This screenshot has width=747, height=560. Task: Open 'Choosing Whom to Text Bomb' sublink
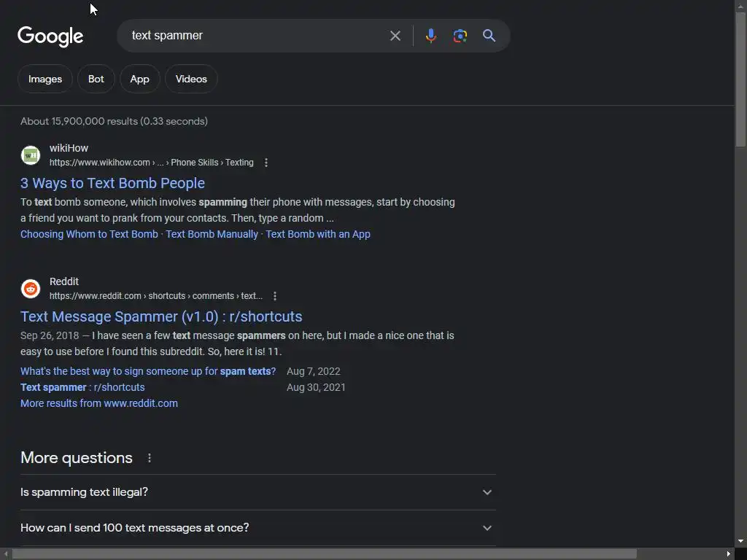click(89, 234)
